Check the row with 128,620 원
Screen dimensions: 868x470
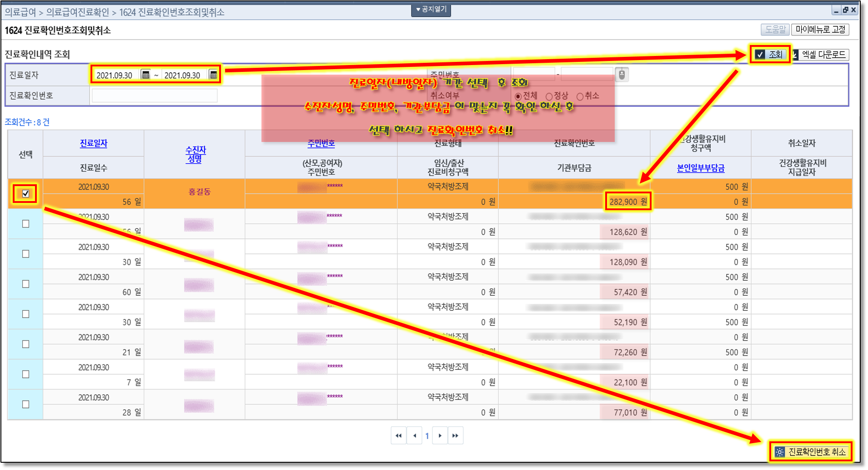(x=25, y=224)
